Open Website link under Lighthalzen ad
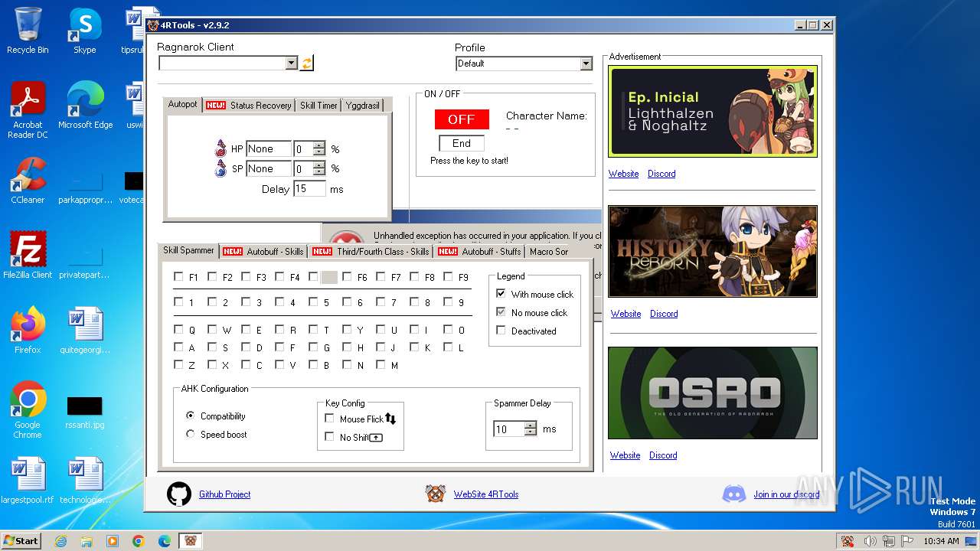The height and width of the screenshot is (551, 980). [x=624, y=174]
